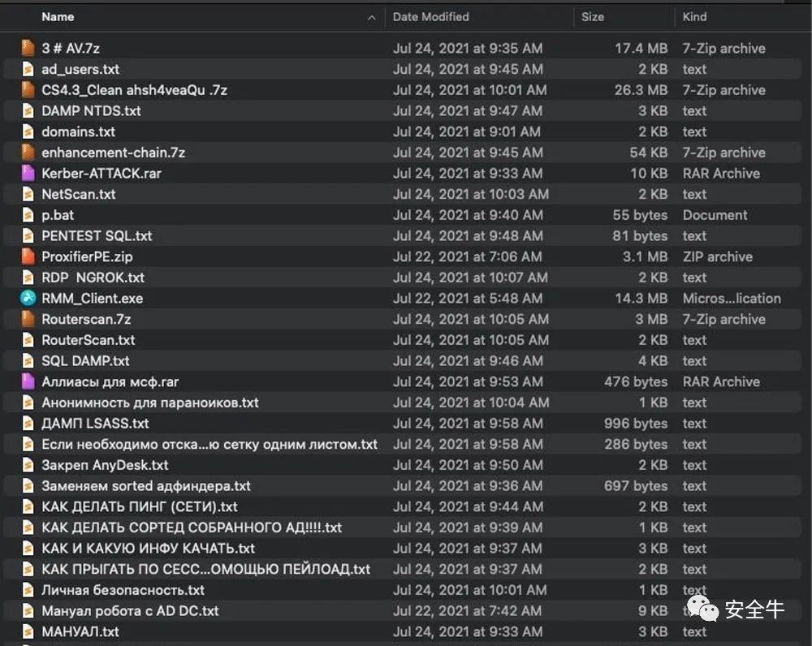Click the 14.3 MB size of RMM_Client.exe

click(x=641, y=298)
